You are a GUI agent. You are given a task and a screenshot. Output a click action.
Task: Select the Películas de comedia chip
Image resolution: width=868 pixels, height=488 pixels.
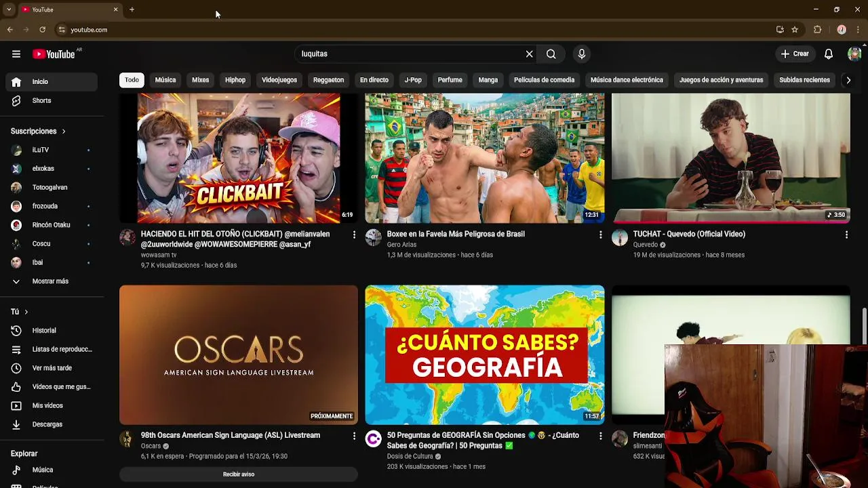pyautogui.click(x=545, y=80)
